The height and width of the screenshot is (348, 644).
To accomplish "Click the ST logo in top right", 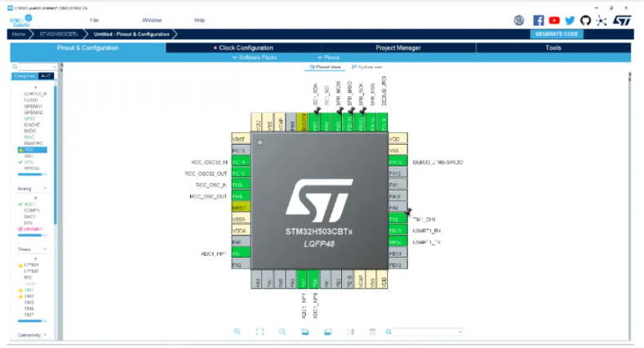I will (622, 20).
